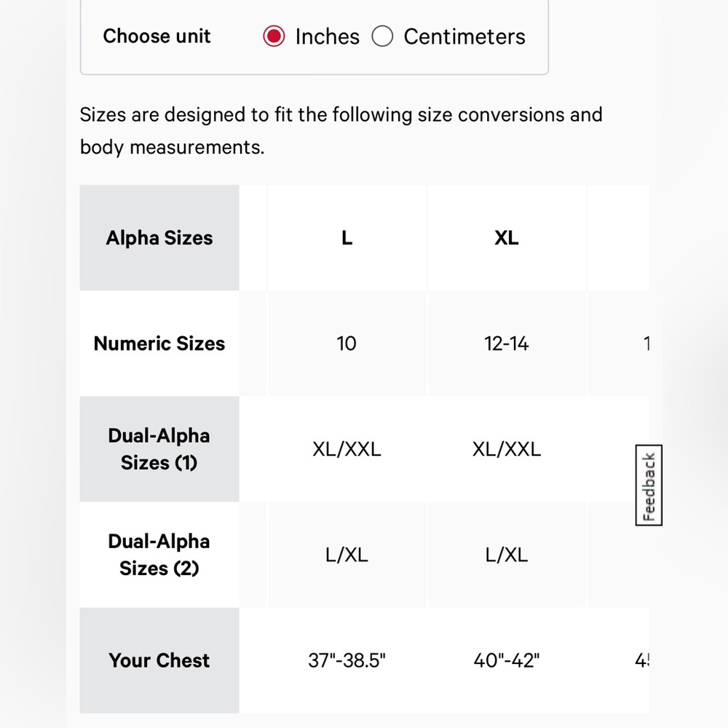The width and height of the screenshot is (728, 728).
Task: Click the Dual-Alpha Sizes (1) header
Action: [159, 449]
